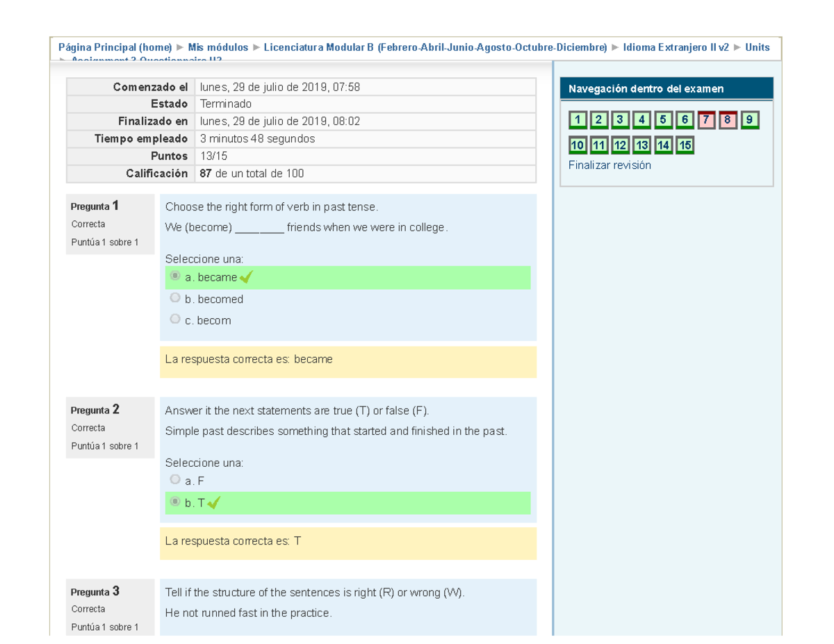
Task: Go to 'Mis módulos' breadcrumb
Action: point(218,47)
